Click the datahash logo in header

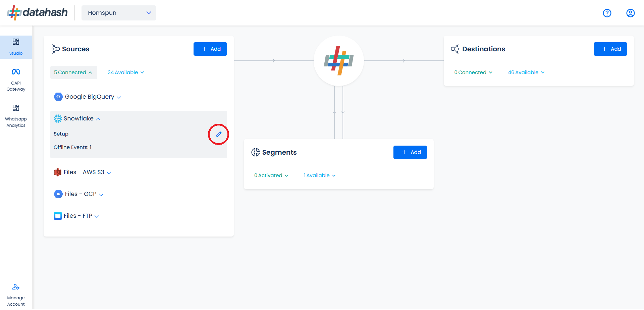point(37,13)
